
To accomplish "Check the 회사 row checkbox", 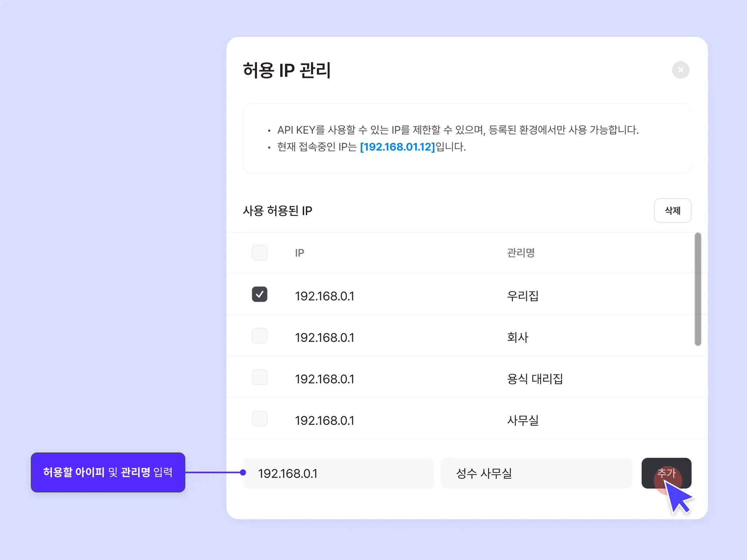I will (260, 336).
